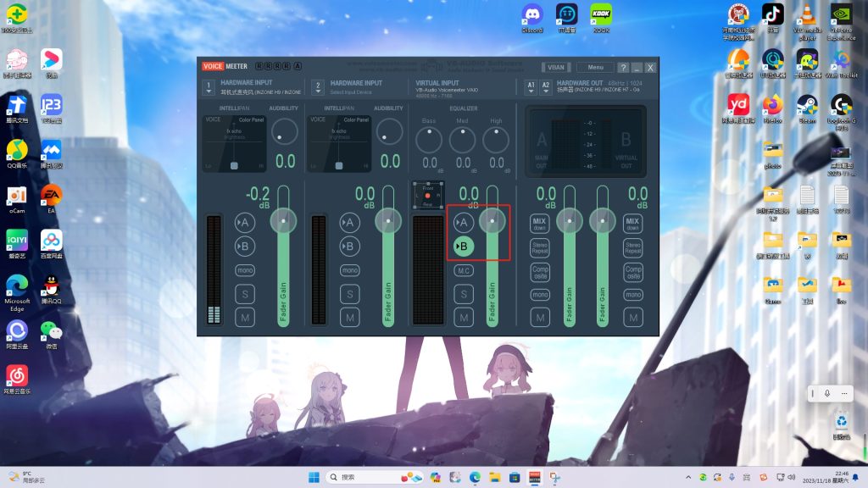This screenshot has height=488, width=868.
Task: Click taskbar date and time
Action: click(x=826, y=477)
